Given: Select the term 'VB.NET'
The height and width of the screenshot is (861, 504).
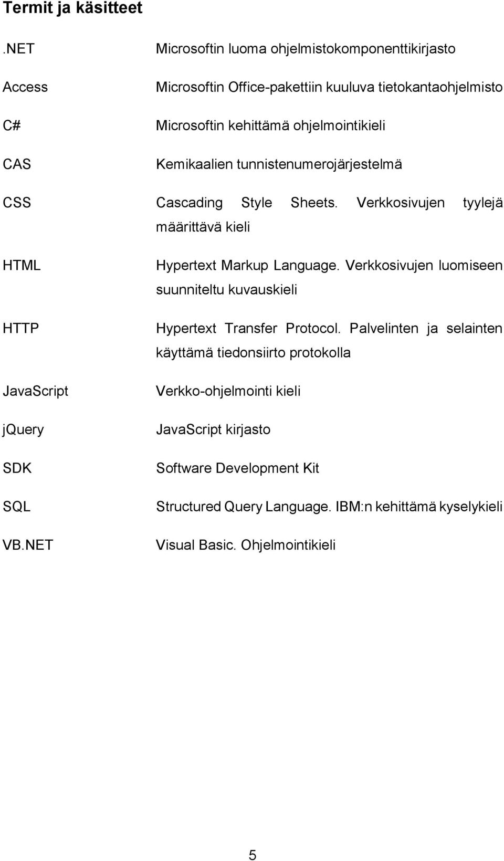Looking at the screenshot, I should (28, 545).
